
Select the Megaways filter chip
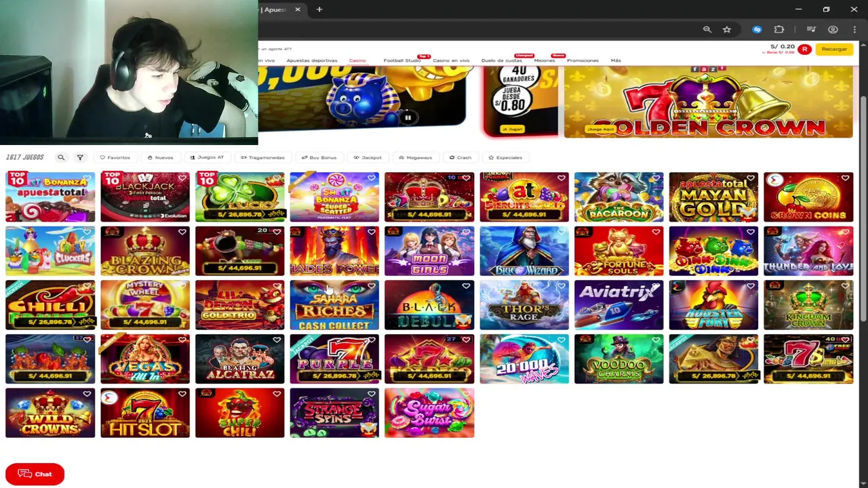coord(415,157)
